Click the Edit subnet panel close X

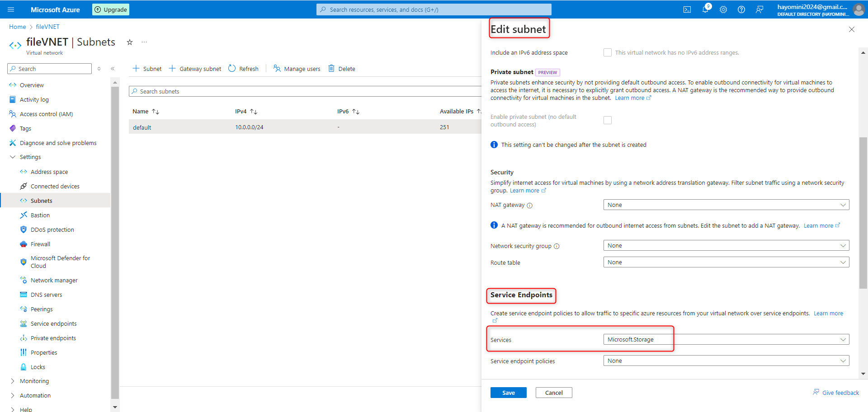click(852, 29)
